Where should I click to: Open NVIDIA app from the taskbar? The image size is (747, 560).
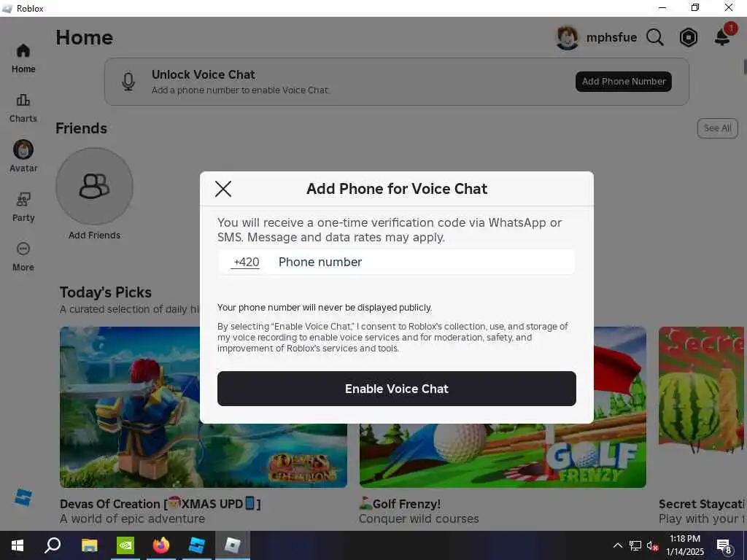[x=125, y=545]
